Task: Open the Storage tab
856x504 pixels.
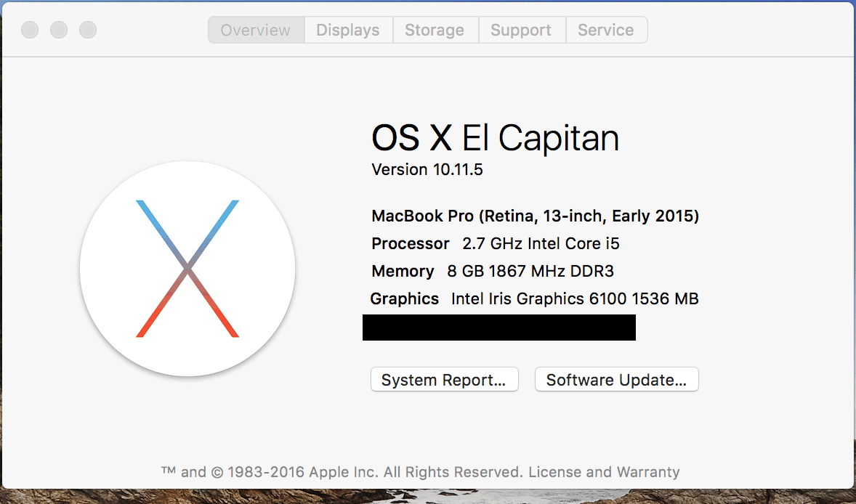Action: (435, 31)
